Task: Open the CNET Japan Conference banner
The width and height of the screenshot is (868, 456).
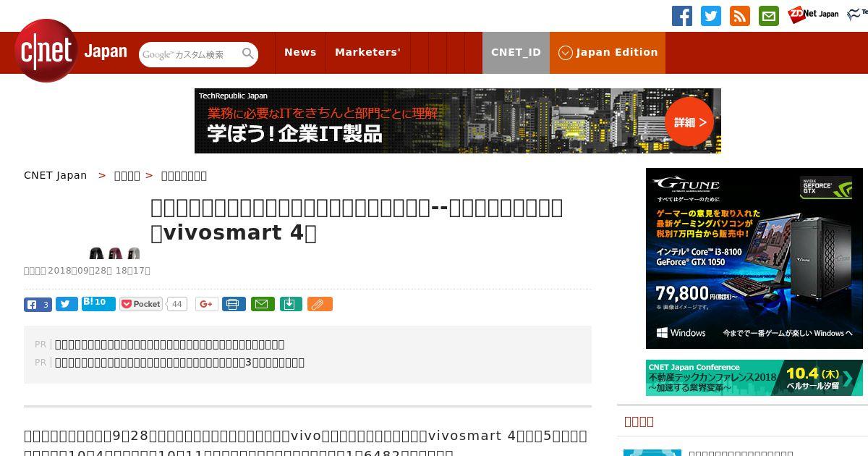Action: (x=754, y=378)
